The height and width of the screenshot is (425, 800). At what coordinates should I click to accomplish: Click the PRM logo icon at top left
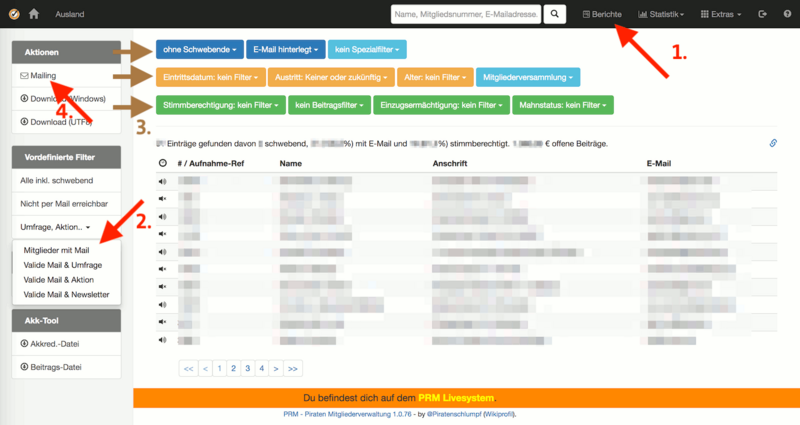[14, 14]
